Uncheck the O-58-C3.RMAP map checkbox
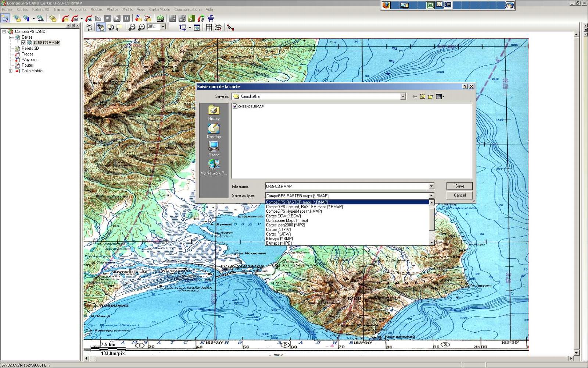 [24, 43]
